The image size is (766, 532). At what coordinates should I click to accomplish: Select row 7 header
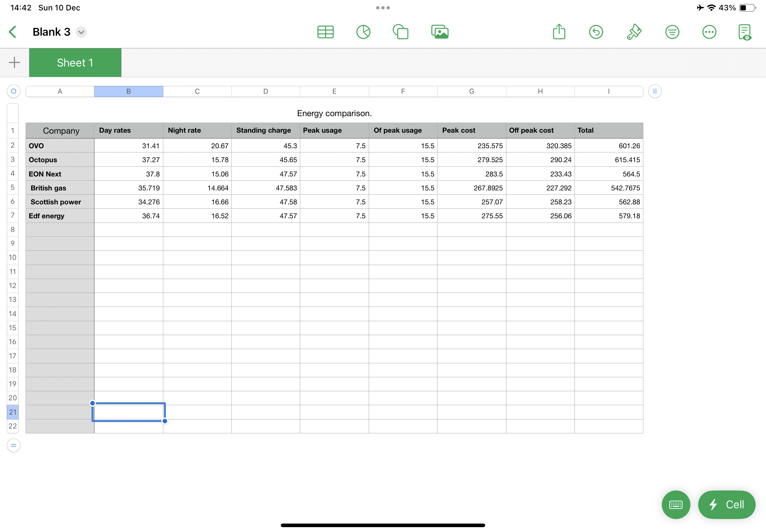13,215
